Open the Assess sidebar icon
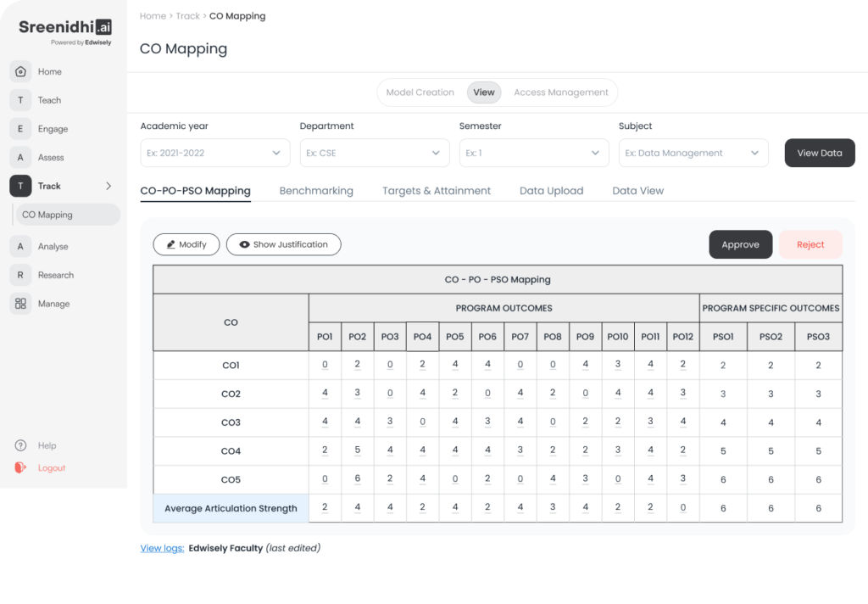 [x=20, y=158]
